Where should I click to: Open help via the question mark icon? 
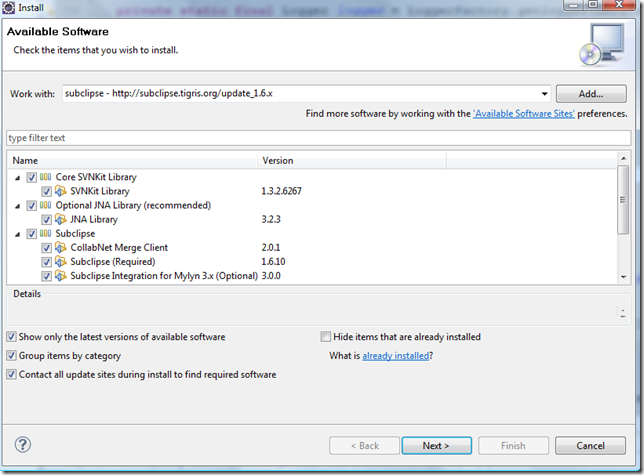[23, 445]
